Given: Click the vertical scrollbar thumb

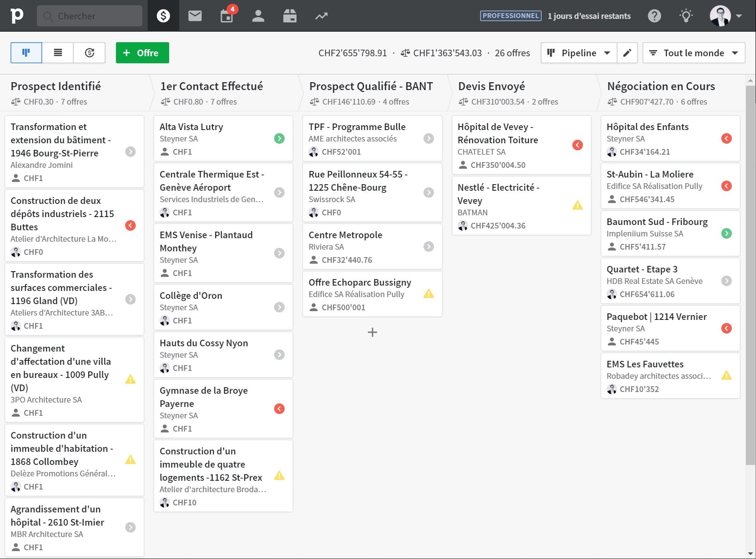Looking at the screenshot, I should coord(750,275).
